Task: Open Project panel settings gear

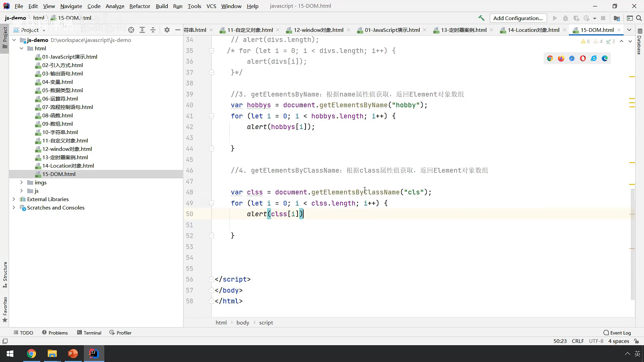Action: click(x=167, y=30)
